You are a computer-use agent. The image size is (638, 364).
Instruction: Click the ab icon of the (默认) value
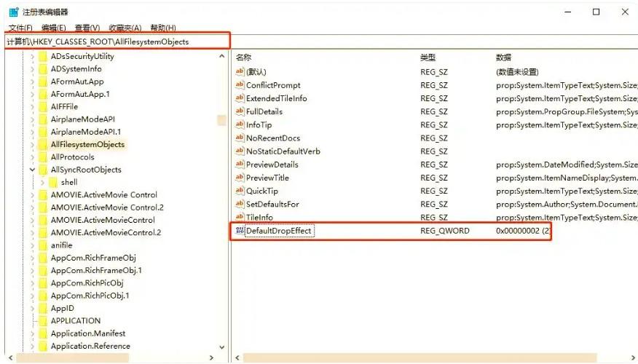coord(240,71)
